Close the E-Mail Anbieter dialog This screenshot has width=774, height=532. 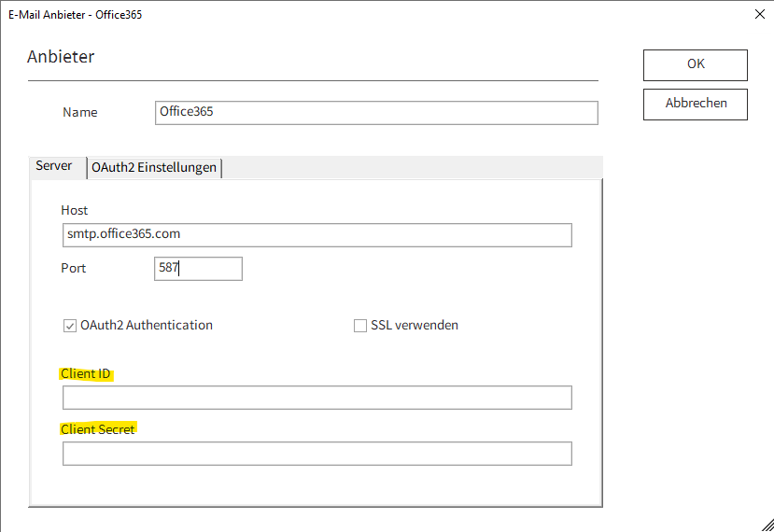point(760,14)
